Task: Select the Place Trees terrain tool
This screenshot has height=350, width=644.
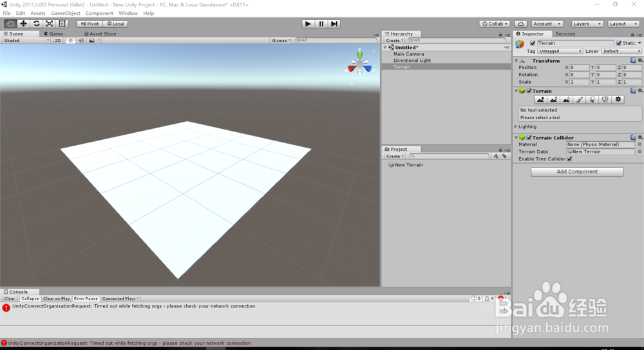Action: coord(592,99)
